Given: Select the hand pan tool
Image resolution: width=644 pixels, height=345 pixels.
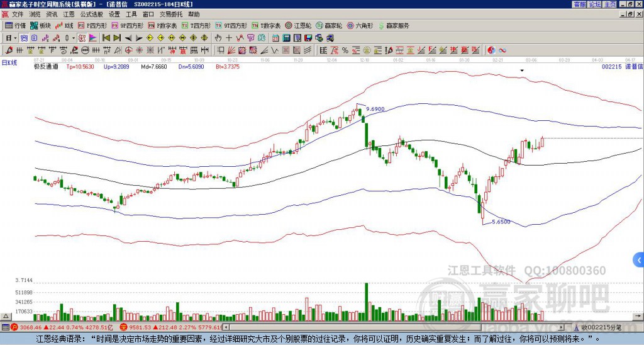Looking at the screenshot, I should (x=218, y=38).
